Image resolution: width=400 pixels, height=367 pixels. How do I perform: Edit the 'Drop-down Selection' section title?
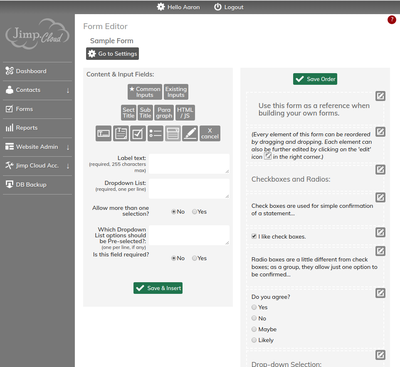click(x=380, y=355)
